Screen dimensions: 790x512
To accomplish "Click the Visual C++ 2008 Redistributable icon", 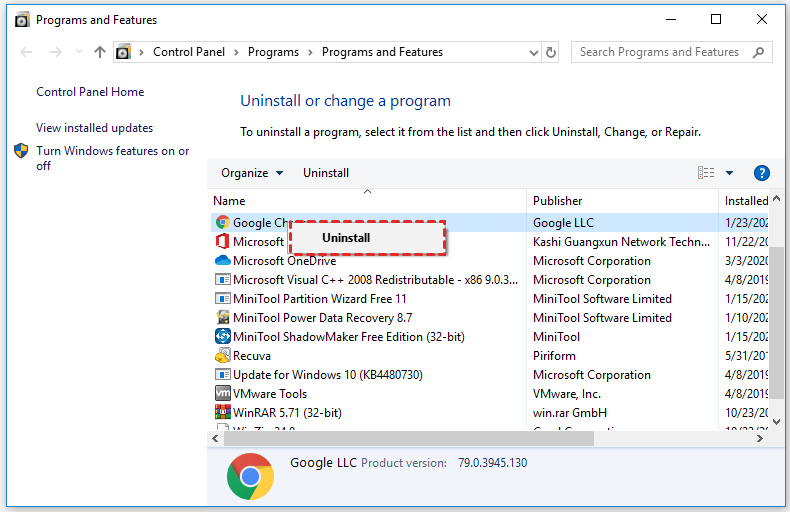I will (x=222, y=279).
